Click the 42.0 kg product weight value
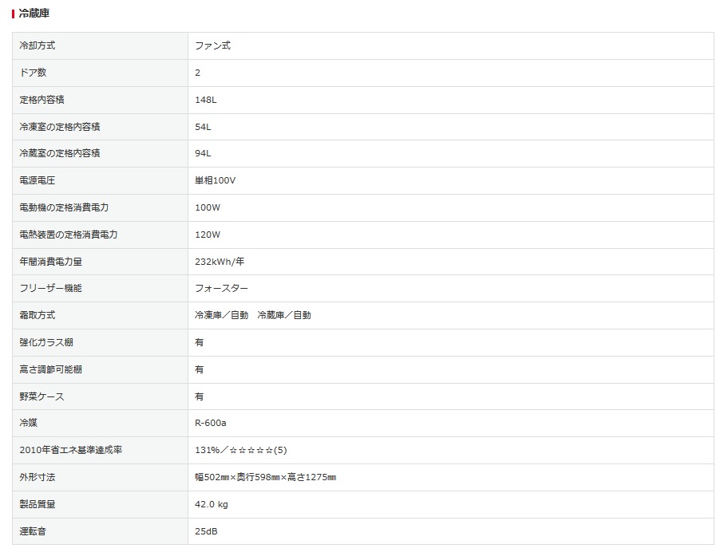 point(212,505)
